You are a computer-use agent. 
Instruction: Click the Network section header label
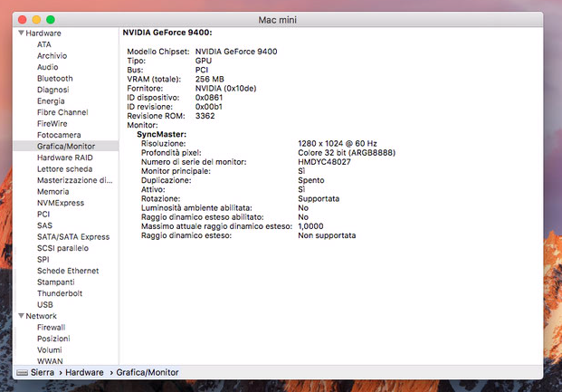[42, 316]
